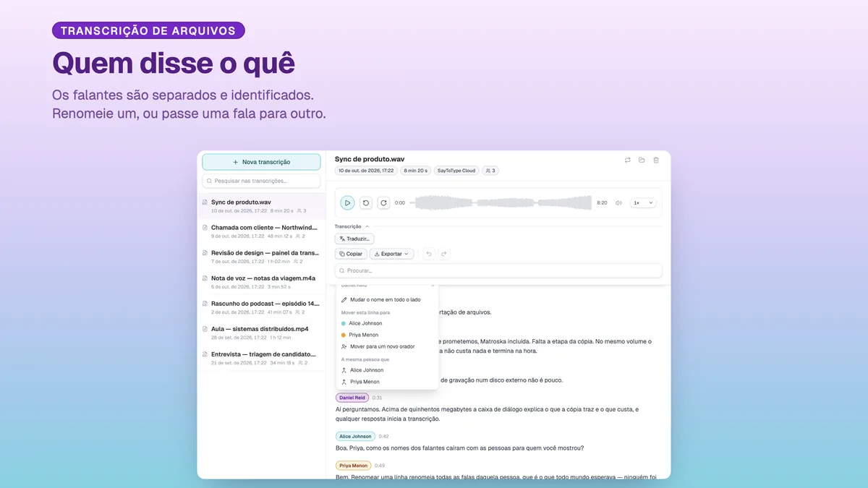Image resolution: width=868 pixels, height=488 pixels.
Task: Choose Mudar o nome em todo o lado
Action: tap(387, 299)
